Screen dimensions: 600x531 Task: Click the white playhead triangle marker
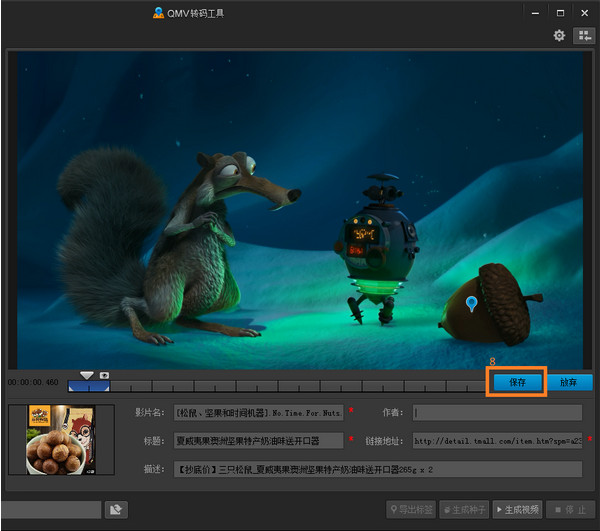pos(87,375)
